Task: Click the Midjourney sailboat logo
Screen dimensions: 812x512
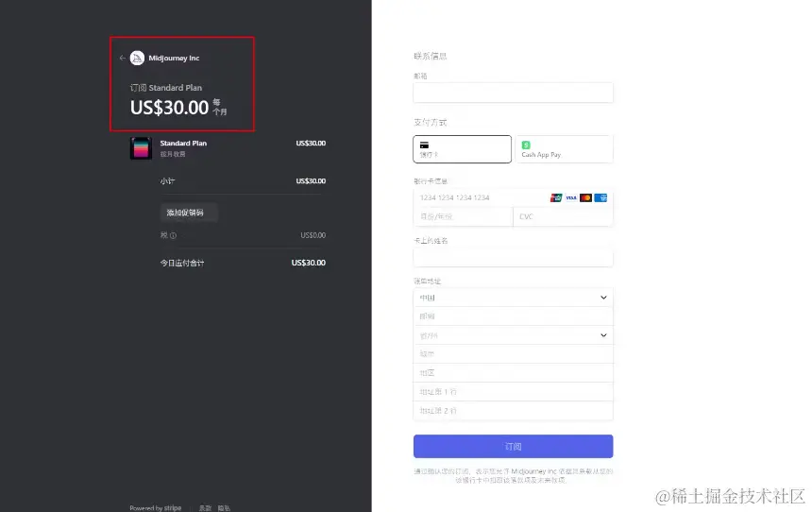Action: pos(137,58)
